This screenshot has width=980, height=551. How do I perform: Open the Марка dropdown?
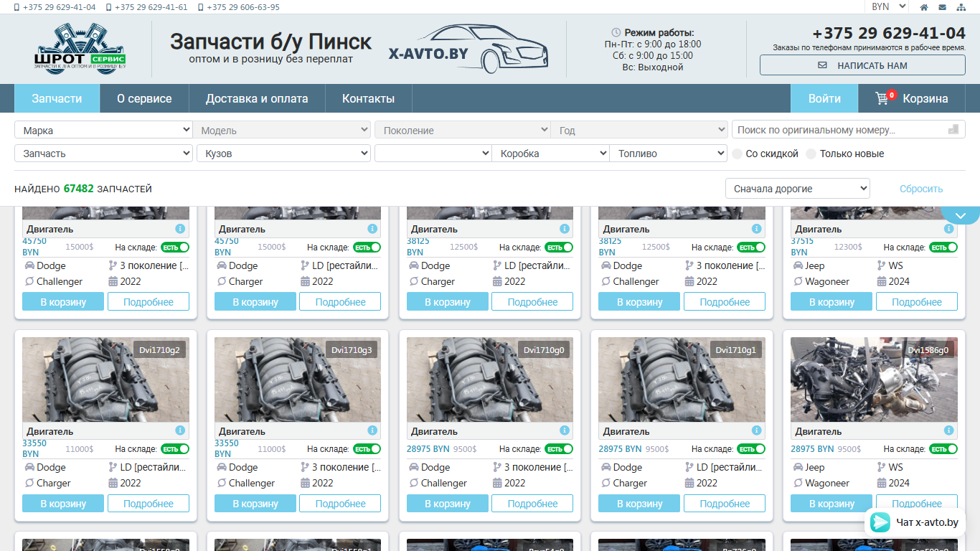103,131
